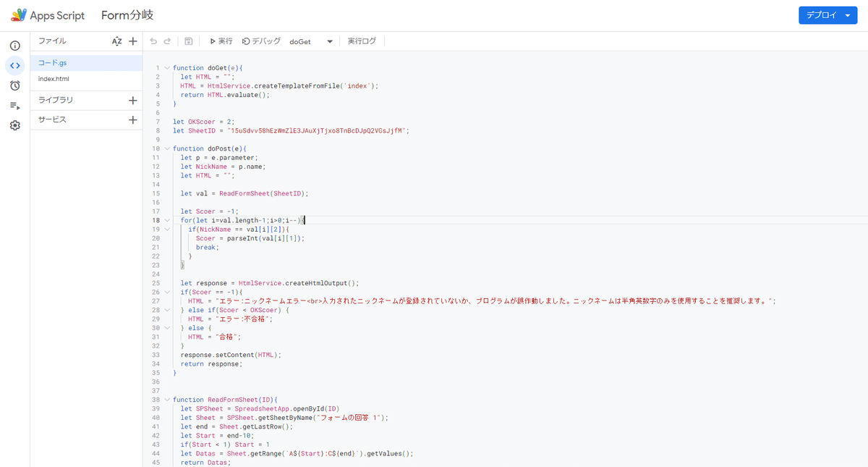Collapse the if NickName block line 19
The height and width of the screenshot is (467, 868).
pyautogui.click(x=167, y=229)
